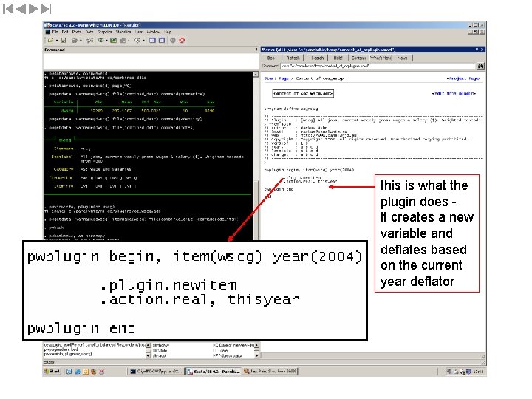Image resolution: width=532 pixels, height=399 pixels.
Task: Click the Open file folder icon in Stata toolbar
Action: click(x=50, y=41)
